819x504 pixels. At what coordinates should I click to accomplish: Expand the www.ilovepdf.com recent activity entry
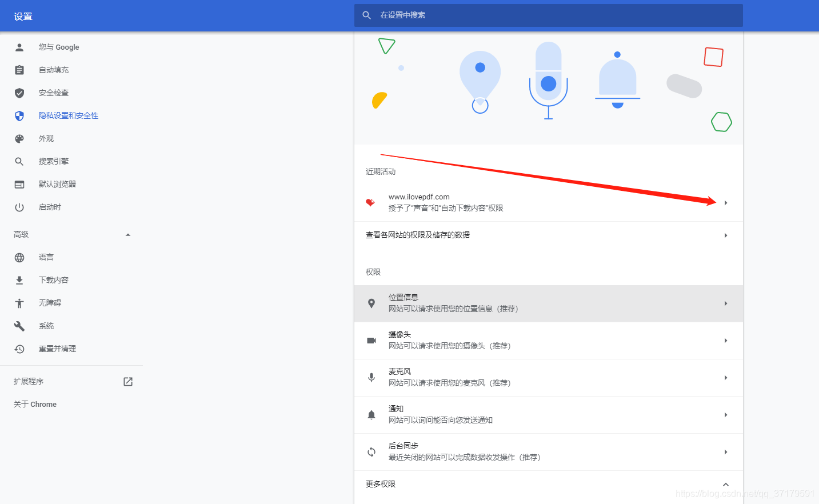[725, 202]
